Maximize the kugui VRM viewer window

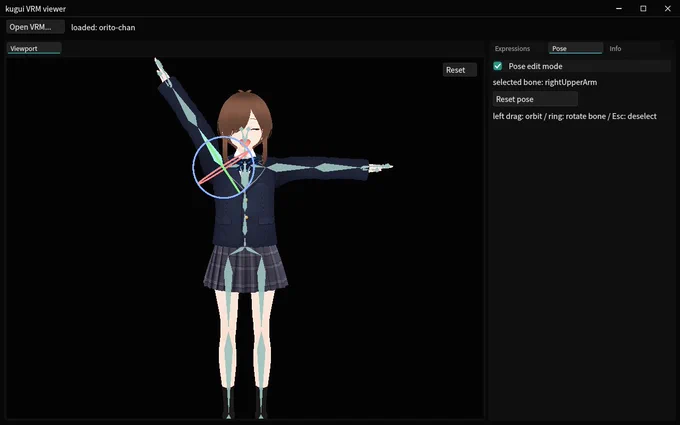[643, 8]
